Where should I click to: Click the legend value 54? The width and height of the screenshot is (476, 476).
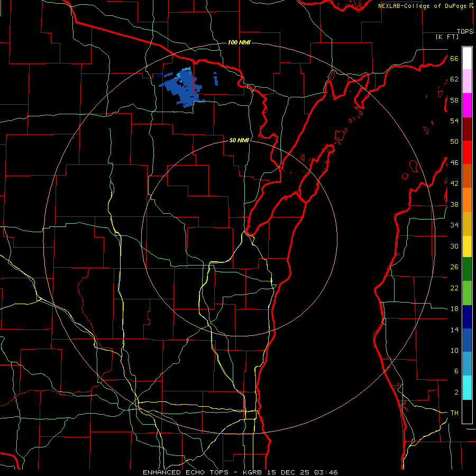(454, 121)
